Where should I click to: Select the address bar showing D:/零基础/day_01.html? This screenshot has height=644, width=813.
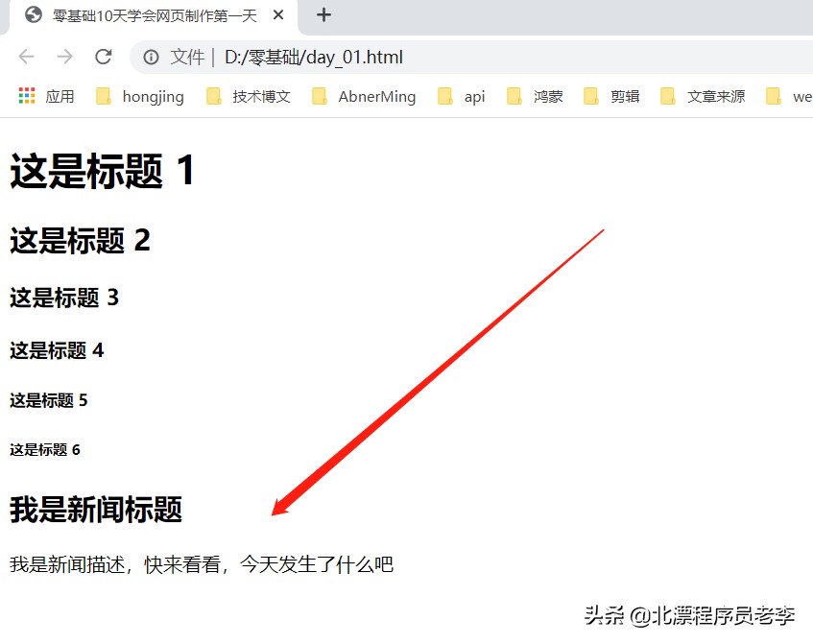click(x=317, y=57)
